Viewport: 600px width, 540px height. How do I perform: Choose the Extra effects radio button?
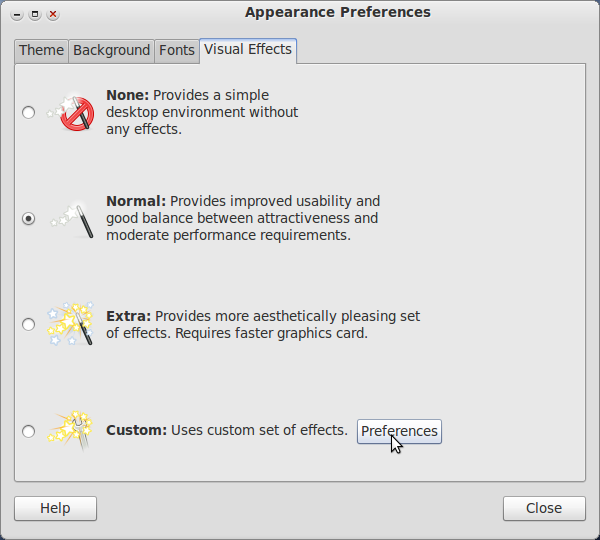click(28, 325)
